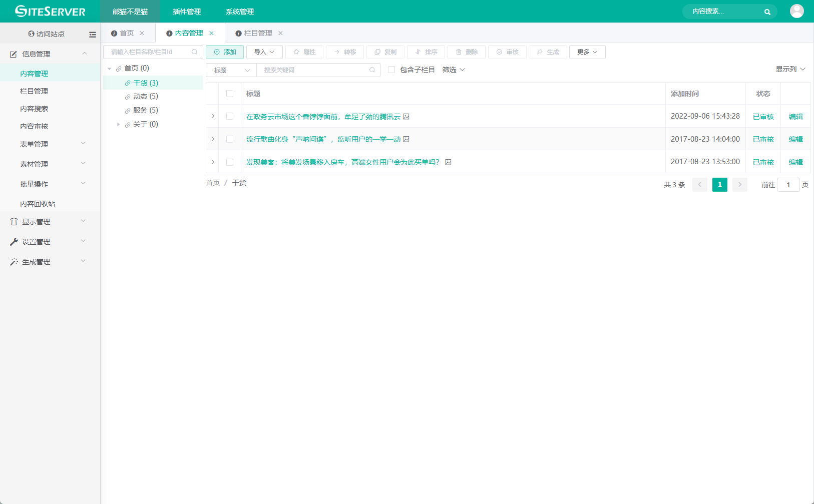The height and width of the screenshot is (504, 814).
Task: Open the 标题 search field selector
Action: (231, 70)
